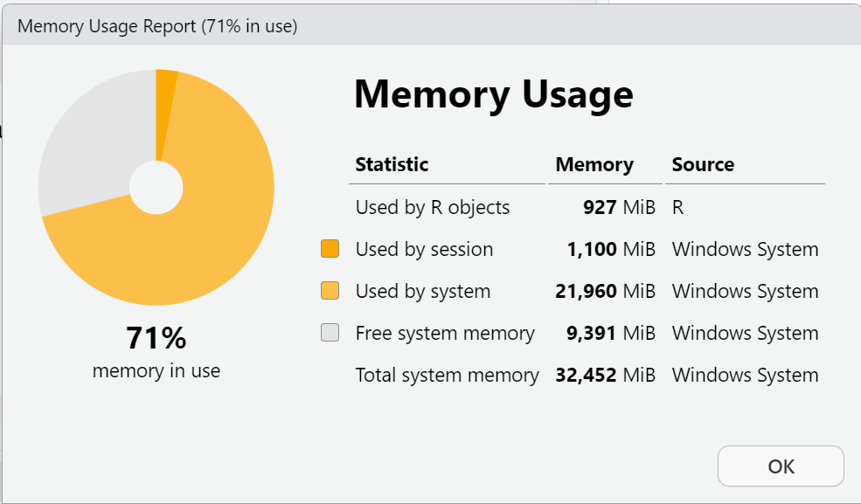The image size is (861, 504).
Task: Click the 'Used by session' label
Action: tap(424, 249)
